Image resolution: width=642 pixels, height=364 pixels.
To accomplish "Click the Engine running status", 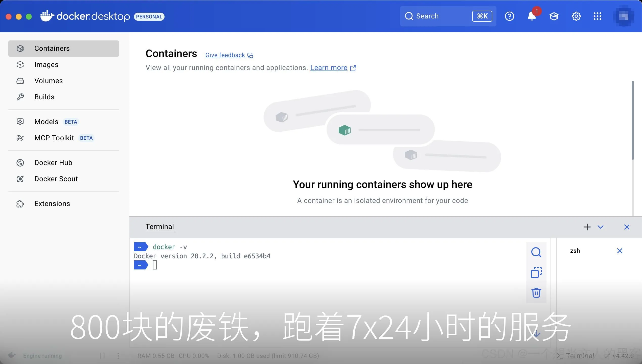I will point(42,356).
